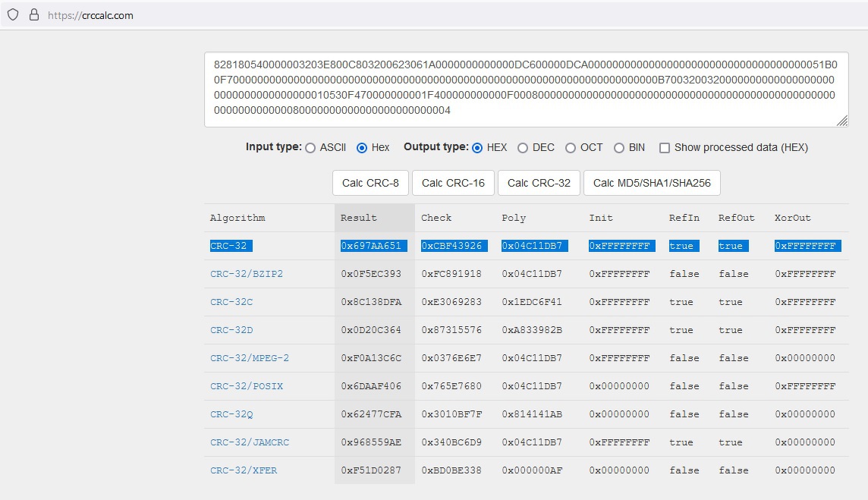Image resolution: width=868 pixels, height=500 pixels.
Task: Click the check value 0x3010BF7F
Action: pyautogui.click(x=451, y=414)
